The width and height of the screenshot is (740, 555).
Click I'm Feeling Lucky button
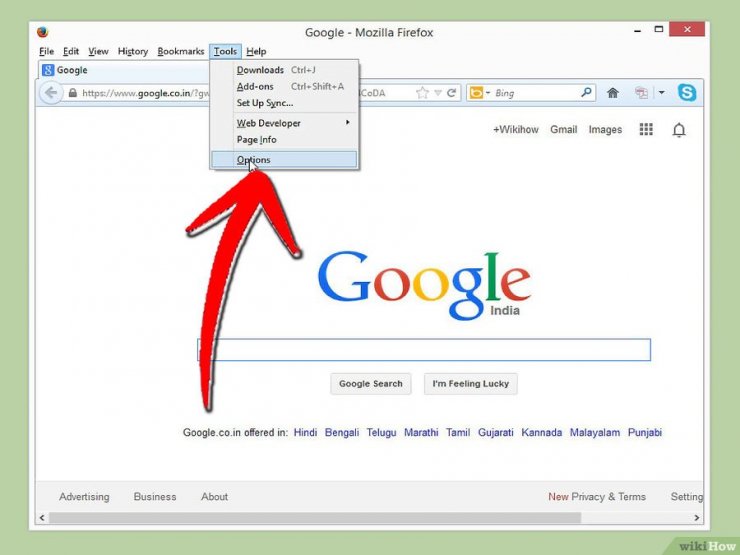click(471, 384)
